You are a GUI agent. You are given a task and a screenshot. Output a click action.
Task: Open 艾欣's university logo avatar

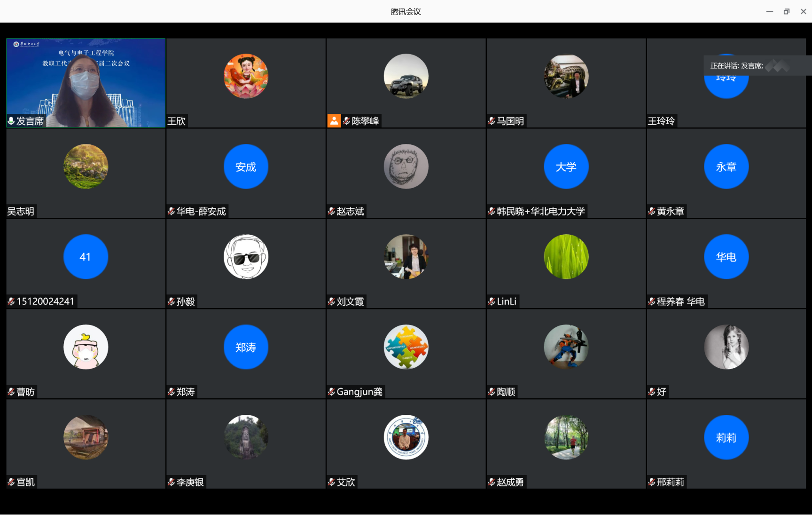tap(406, 437)
